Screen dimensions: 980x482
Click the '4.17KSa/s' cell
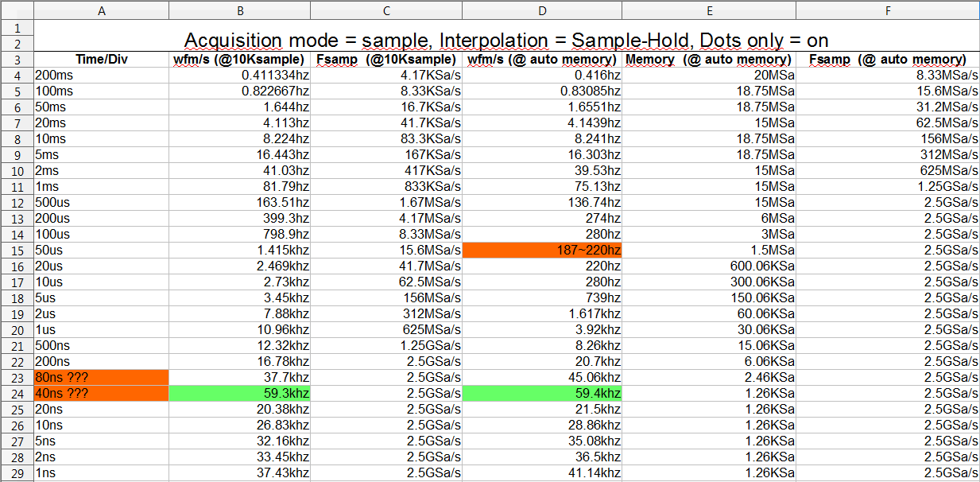(386, 75)
